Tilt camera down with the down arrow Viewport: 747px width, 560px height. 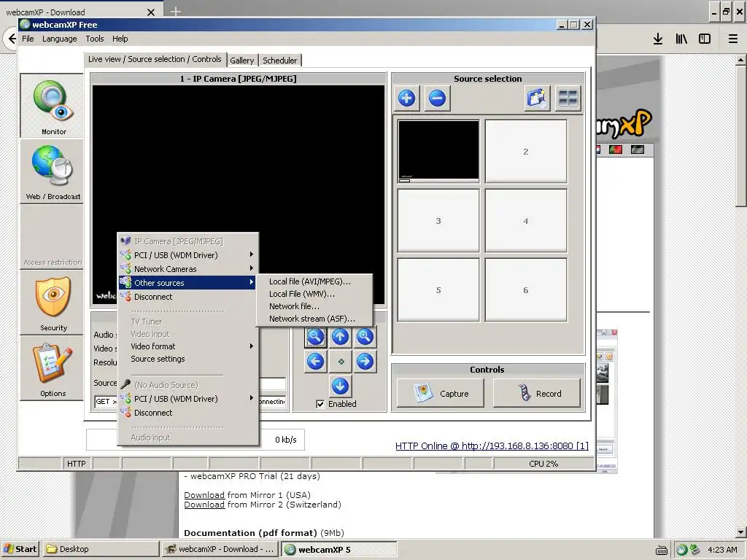[340, 386]
